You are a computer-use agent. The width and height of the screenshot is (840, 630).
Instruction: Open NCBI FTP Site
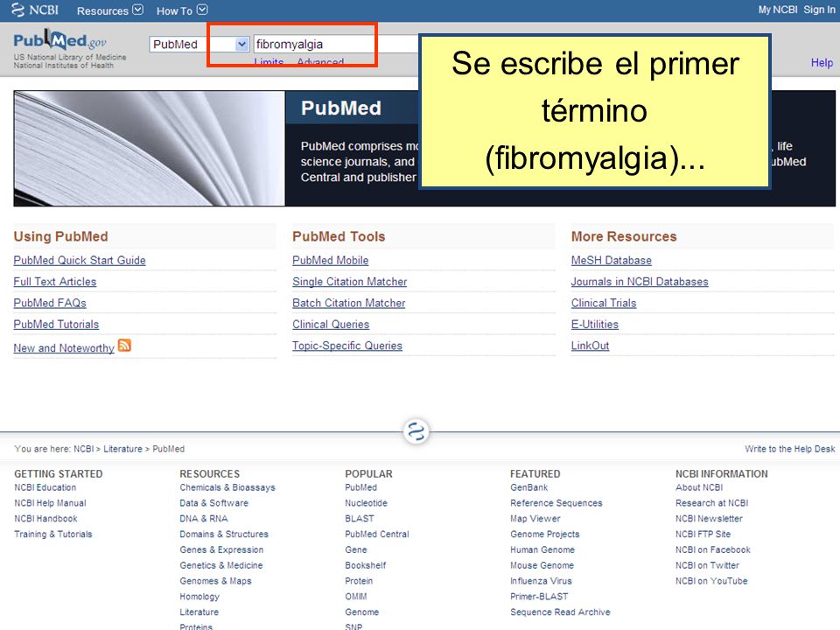[703, 534]
